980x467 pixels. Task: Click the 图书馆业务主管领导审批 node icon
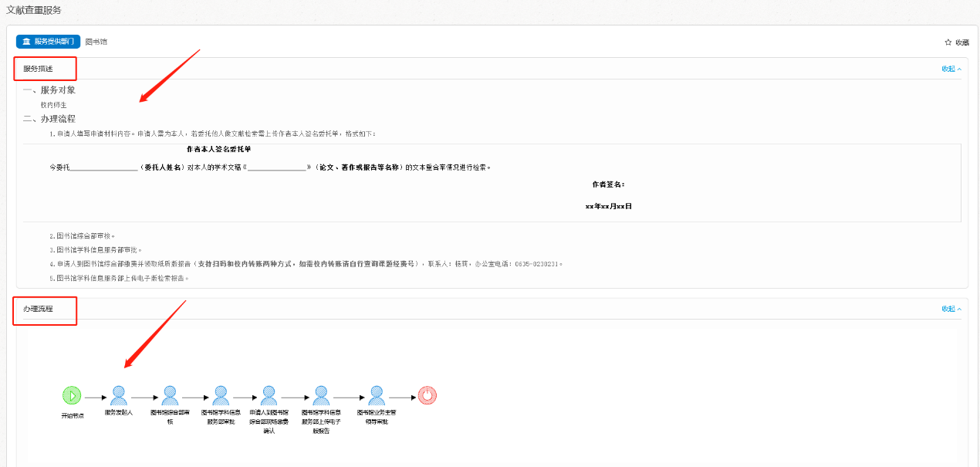click(x=377, y=396)
